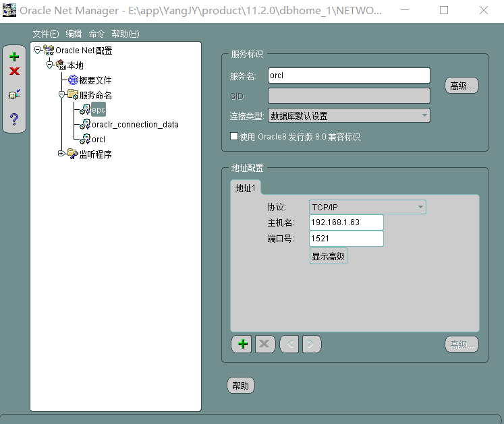Open the 连接类型 dropdown

pos(349,115)
